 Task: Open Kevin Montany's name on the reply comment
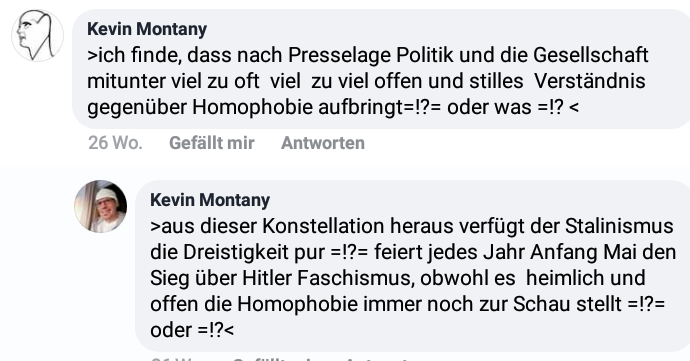[210, 200]
